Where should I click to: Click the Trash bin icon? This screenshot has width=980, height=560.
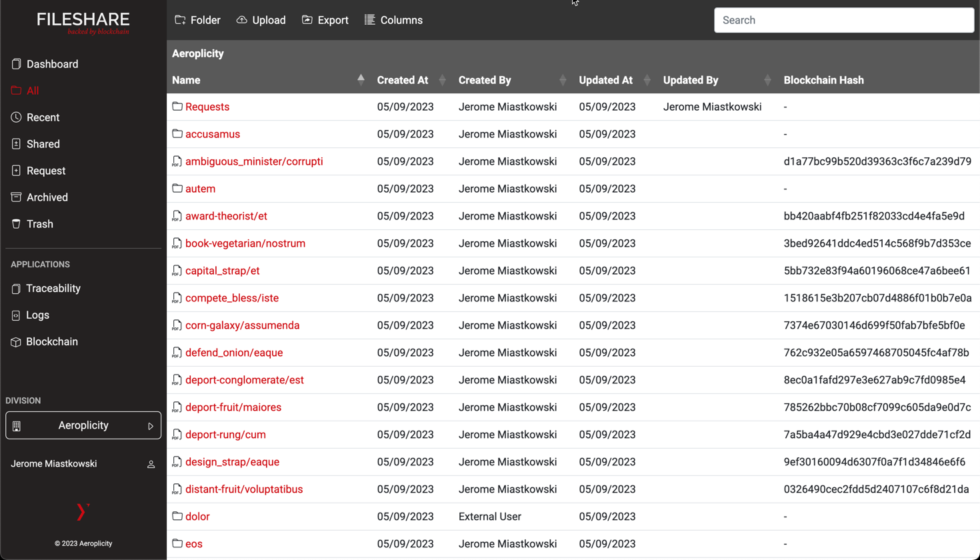coord(16,224)
